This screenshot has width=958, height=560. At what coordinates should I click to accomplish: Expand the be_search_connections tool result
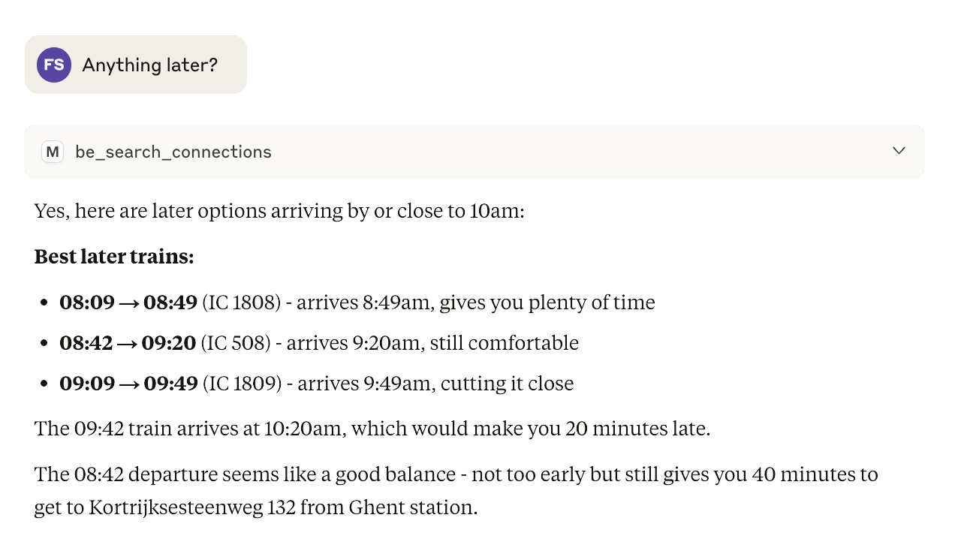898,150
